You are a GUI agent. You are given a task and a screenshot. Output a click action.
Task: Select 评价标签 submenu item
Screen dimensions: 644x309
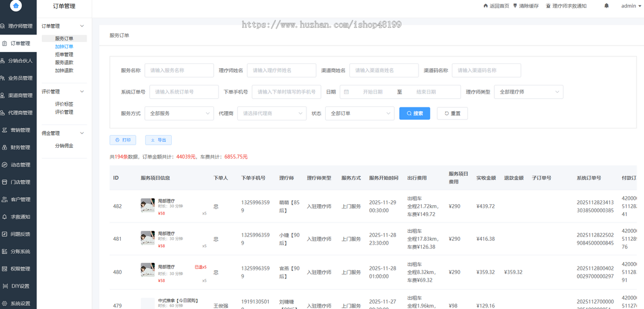tap(64, 104)
